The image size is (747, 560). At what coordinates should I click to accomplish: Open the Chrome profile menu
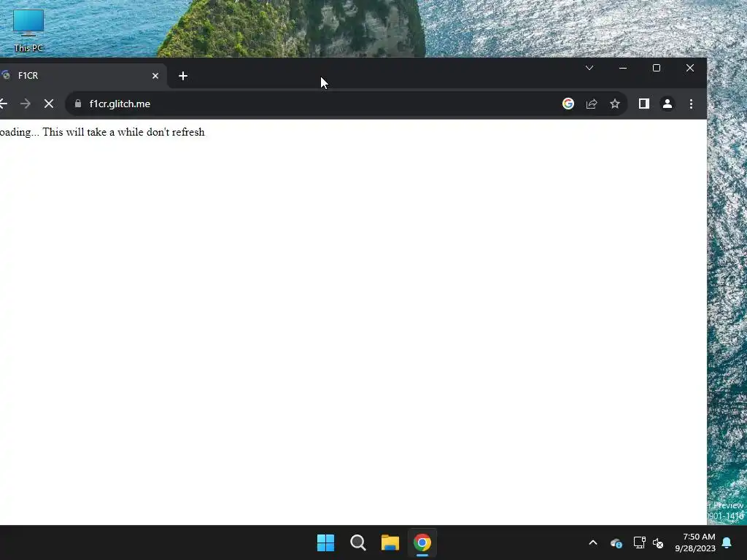pyautogui.click(x=667, y=104)
